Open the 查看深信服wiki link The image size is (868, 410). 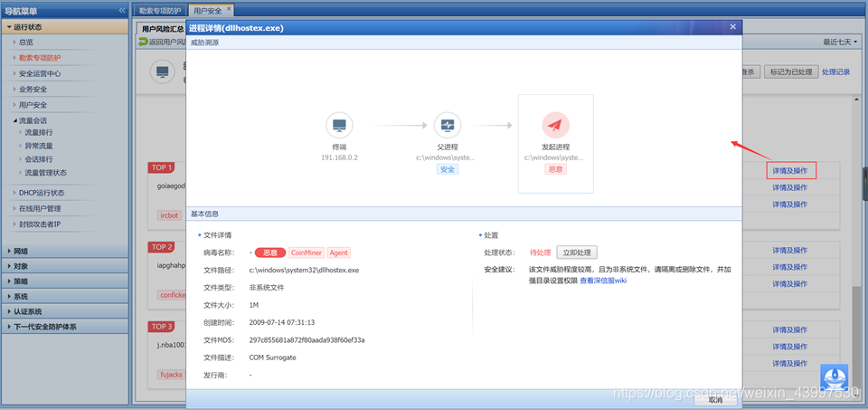click(x=603, y=281)
